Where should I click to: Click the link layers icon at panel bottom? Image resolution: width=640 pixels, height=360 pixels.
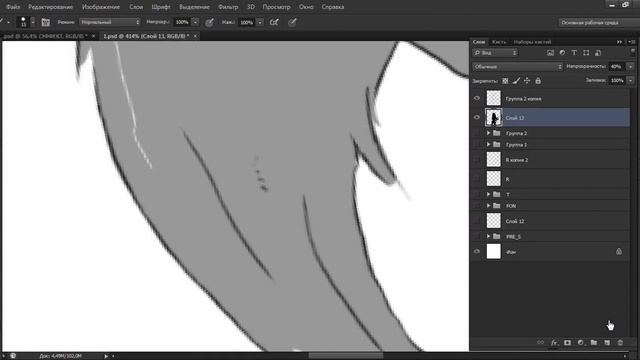pos(540,342)
